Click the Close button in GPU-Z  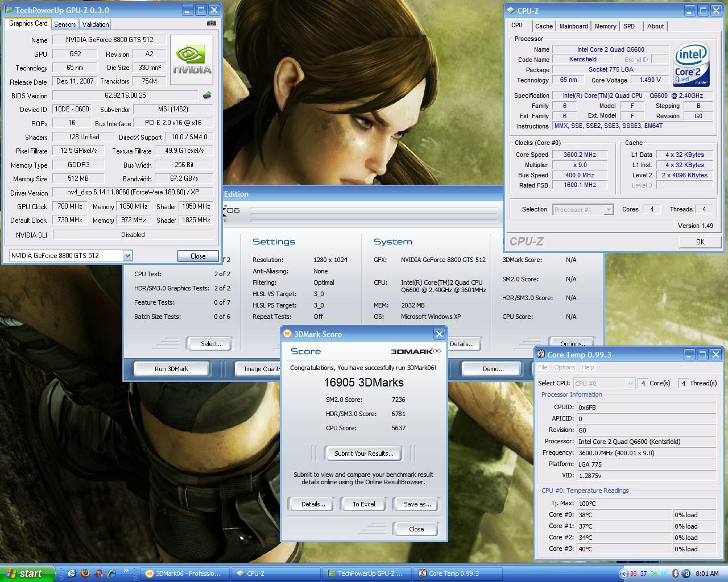click(198, 256)
